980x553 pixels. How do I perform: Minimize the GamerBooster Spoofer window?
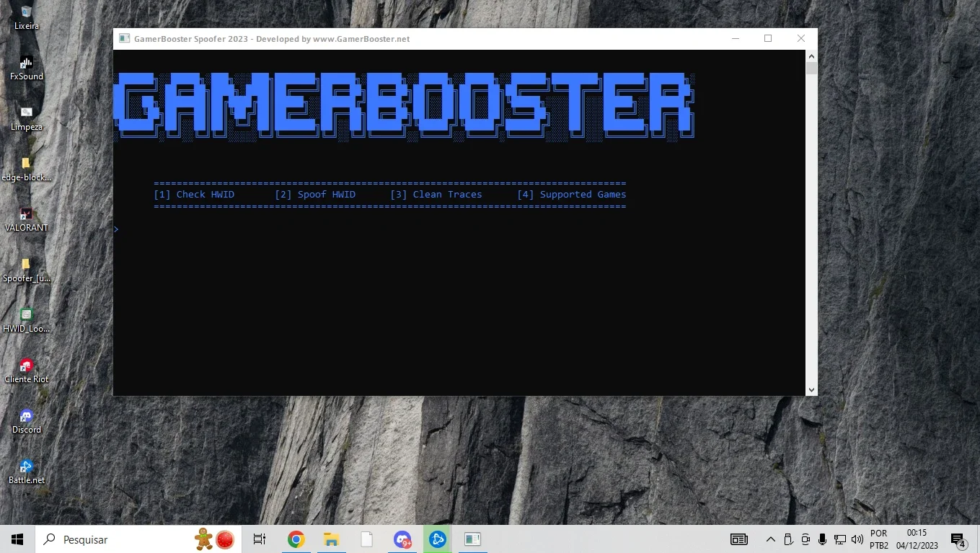pyautogui.click(x=736, y=39)
